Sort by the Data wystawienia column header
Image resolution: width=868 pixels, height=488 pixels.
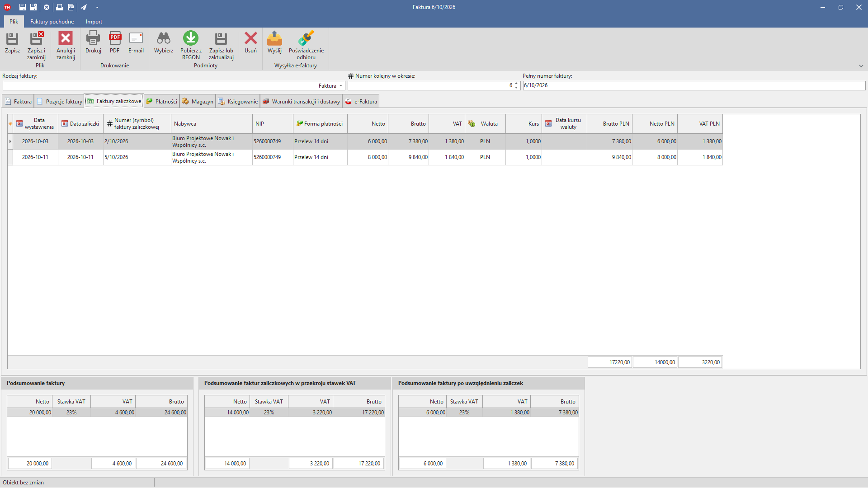[x=35, y=124]
